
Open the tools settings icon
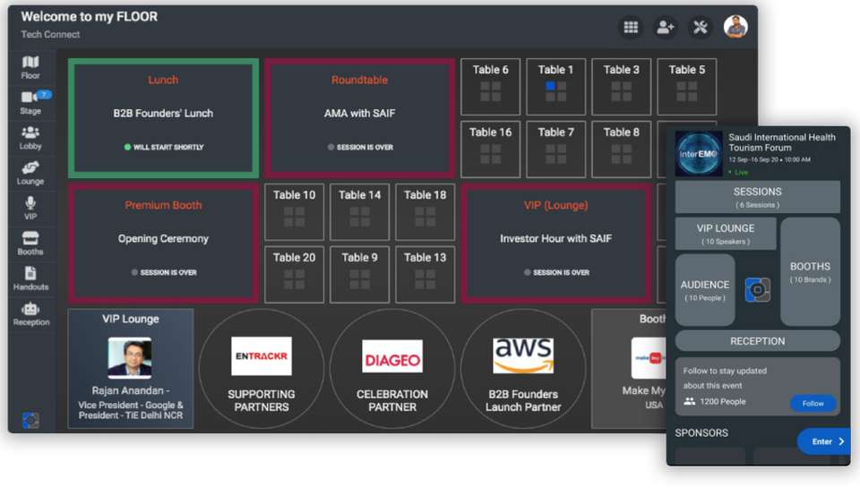click(x=701, y=27)
